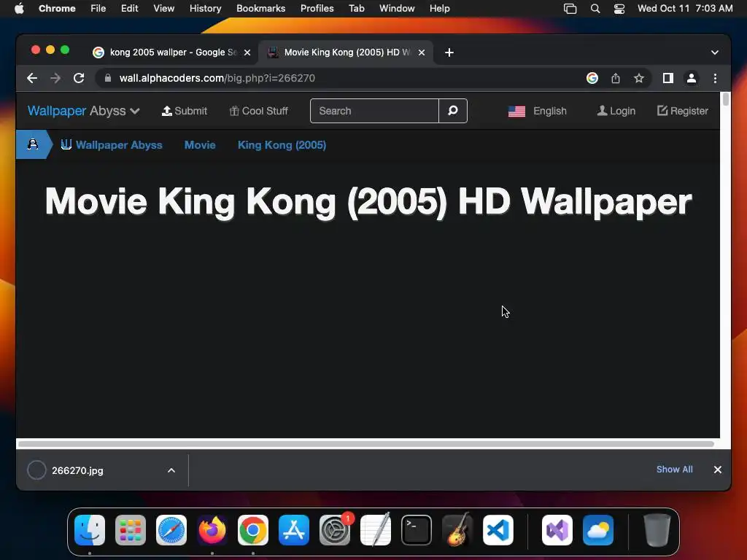Open Wallpaper Abyss breadcrumb link
Image resolution: width=747 pixels, height=560 pixels.
112,145
